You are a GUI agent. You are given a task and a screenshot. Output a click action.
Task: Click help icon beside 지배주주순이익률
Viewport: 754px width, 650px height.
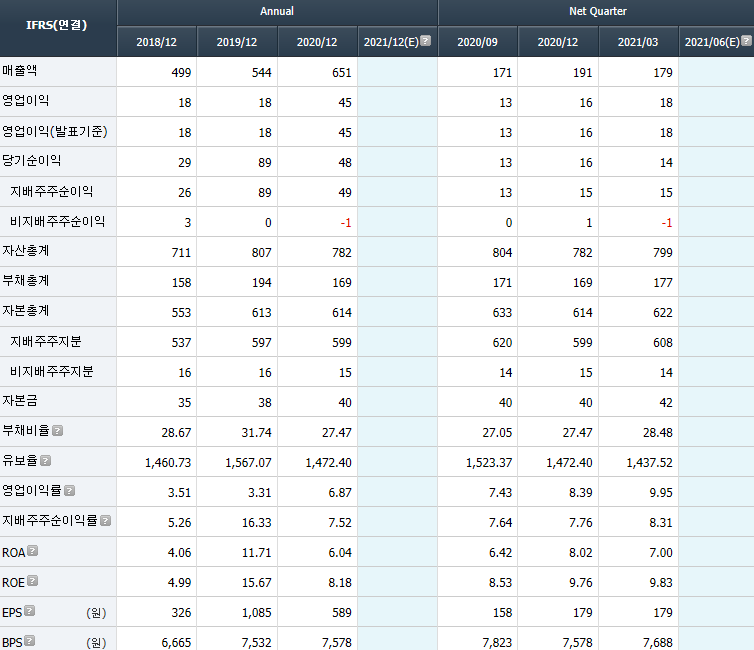(x=106, y=520)
